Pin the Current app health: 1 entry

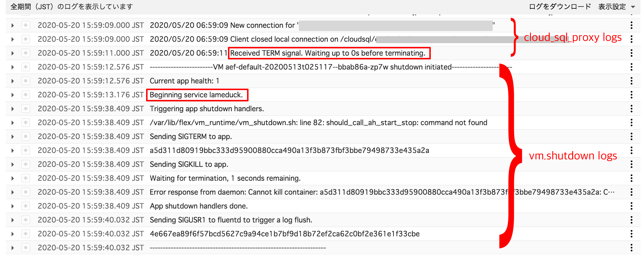coord(26,81)
